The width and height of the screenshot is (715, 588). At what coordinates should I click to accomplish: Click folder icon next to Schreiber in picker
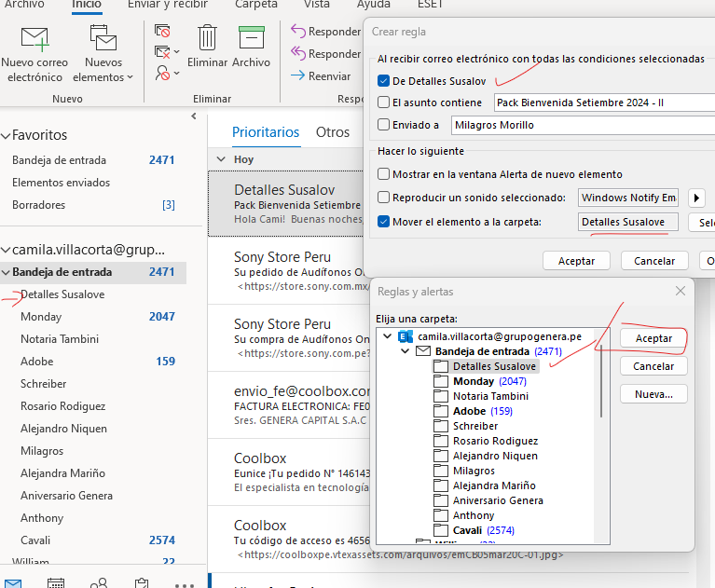click(441, 426)
